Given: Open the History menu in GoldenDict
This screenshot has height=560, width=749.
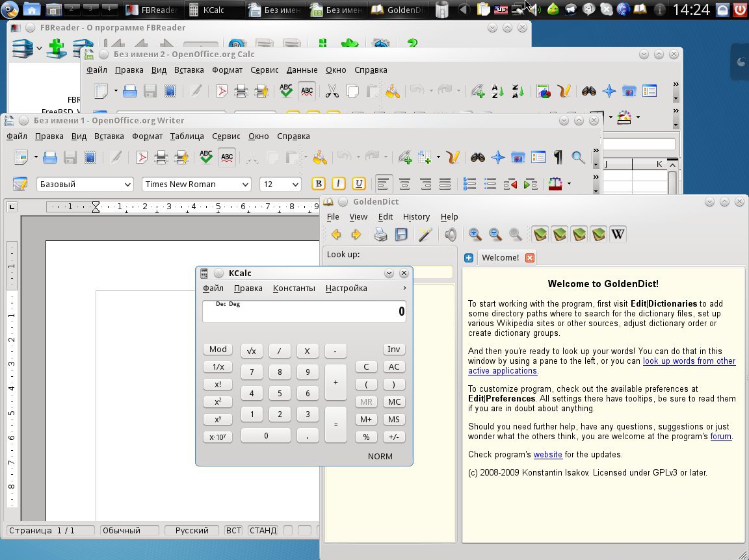Looking at the screenshot, I should [x=416, y=217].
